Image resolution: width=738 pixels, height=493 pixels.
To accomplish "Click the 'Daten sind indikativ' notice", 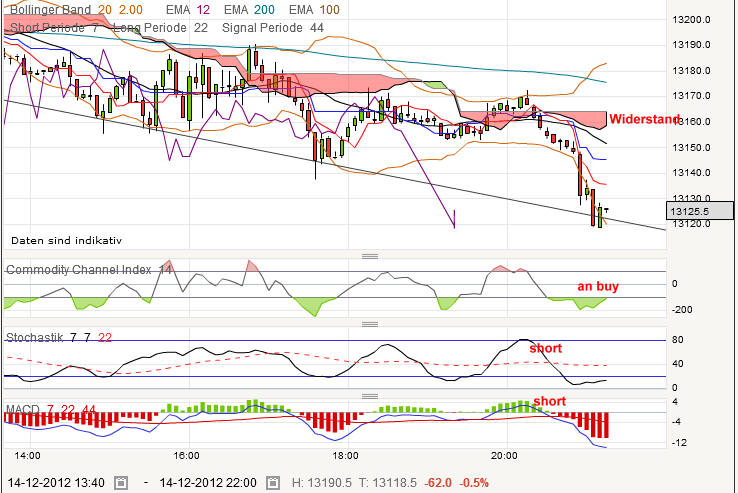I will click(x=66, y=241).
